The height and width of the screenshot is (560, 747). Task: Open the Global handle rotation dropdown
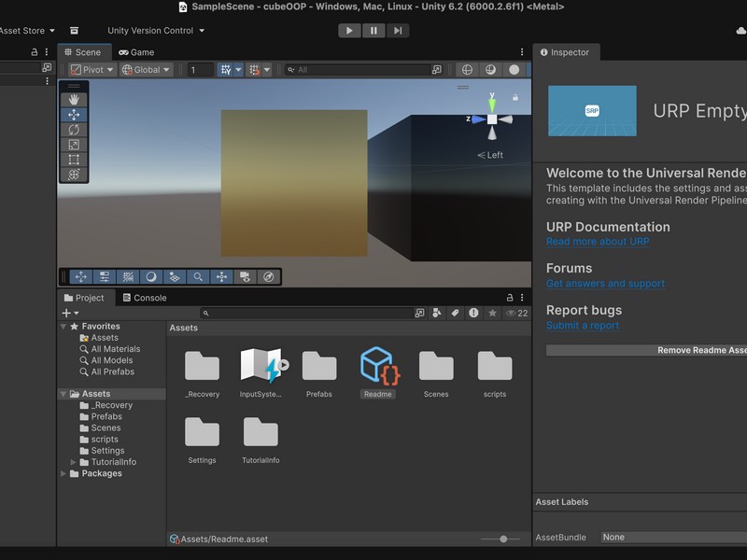[x=147, y=70]
